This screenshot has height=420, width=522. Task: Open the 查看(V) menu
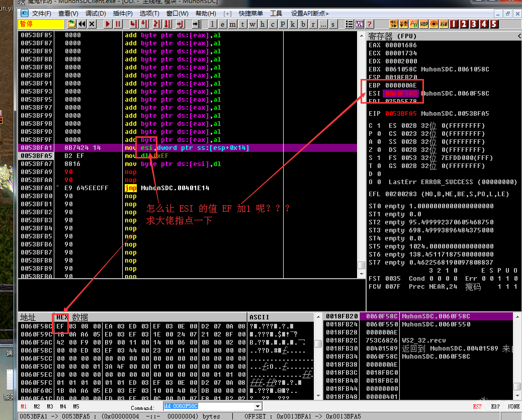click(x=68, y=13)
